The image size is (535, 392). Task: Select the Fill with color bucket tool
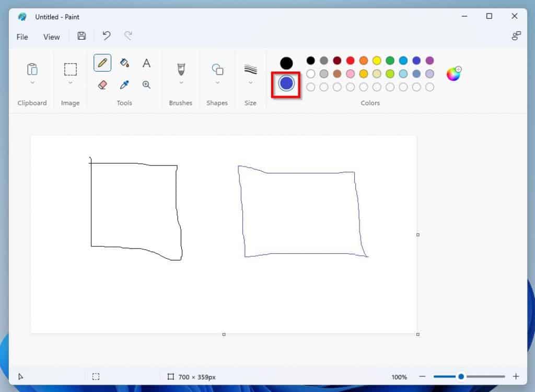coord(124,63)
